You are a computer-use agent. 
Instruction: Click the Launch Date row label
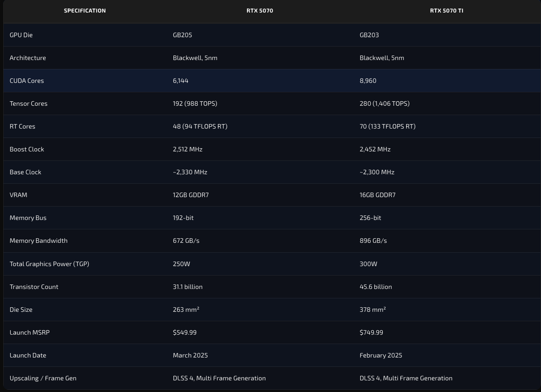(28, 355)
